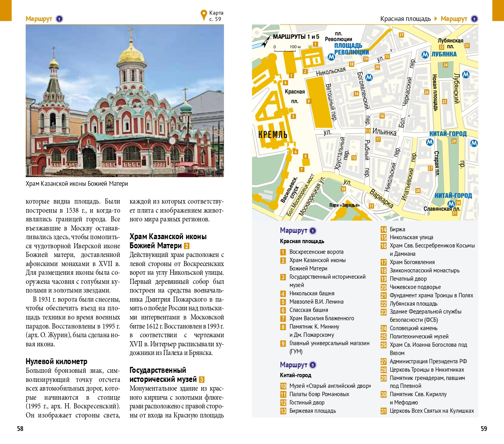Click orange marker 2 beside Храм Казанской иконы heading
This screenshot has width=504, height=444.
tap(187, 246)
